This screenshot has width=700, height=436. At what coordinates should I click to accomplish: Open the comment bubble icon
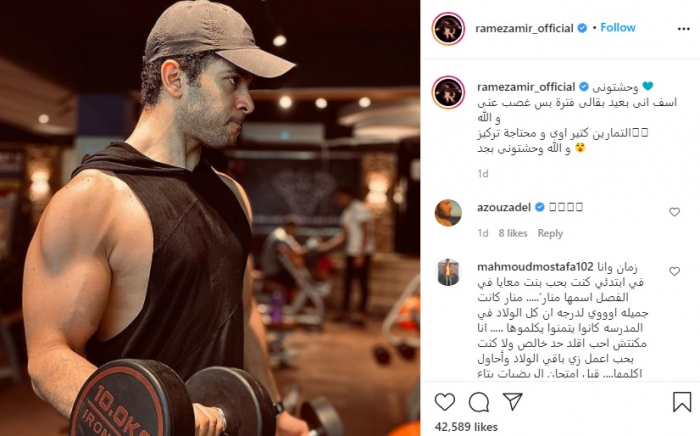tap(479, 402)
